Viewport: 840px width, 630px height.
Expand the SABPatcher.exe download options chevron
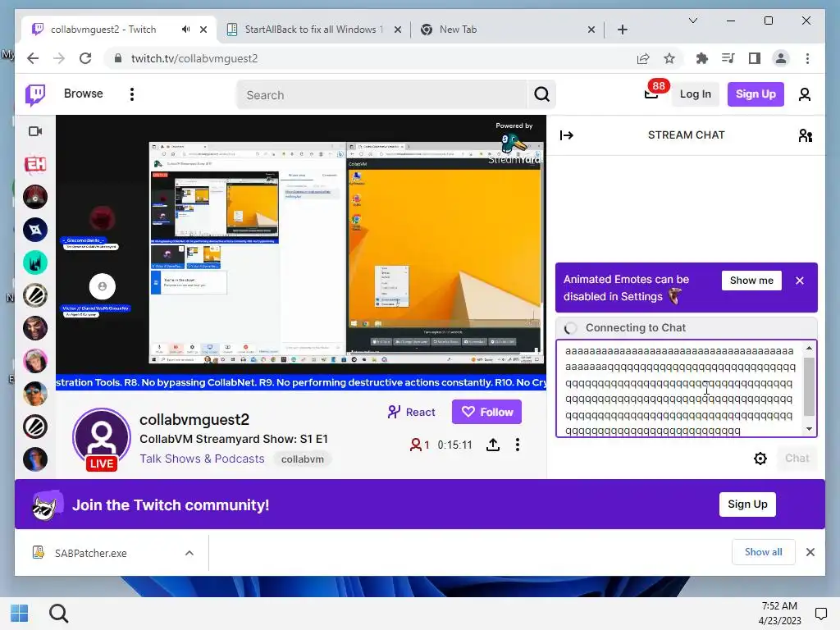point(189,553)
